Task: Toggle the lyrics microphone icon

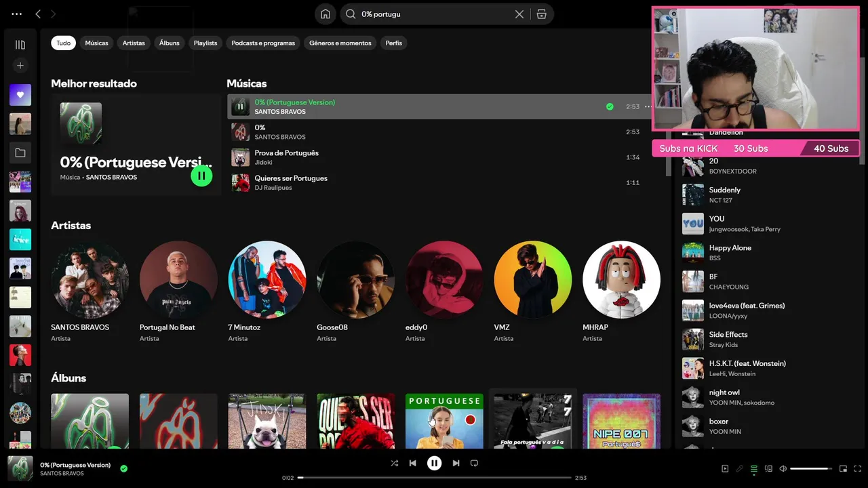Action: 739,468
